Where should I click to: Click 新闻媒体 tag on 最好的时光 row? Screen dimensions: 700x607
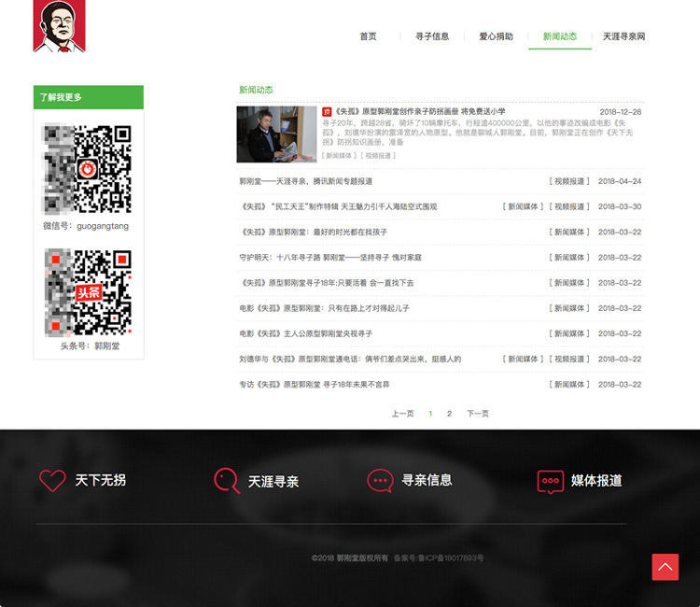[569, 232]
